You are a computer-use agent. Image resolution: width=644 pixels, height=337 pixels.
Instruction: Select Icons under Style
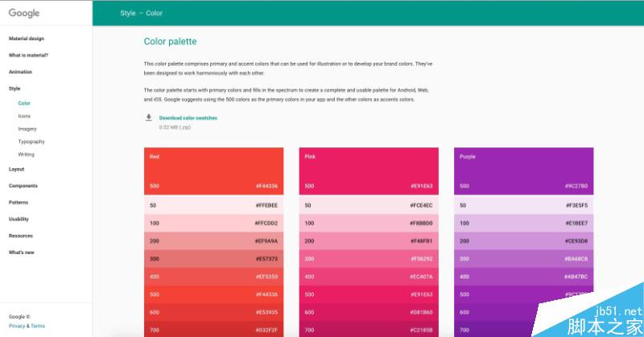coord(24,116)
